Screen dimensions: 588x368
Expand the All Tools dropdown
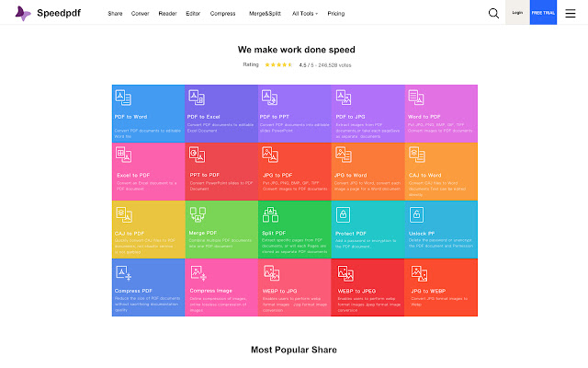click(x=305, y=14)
